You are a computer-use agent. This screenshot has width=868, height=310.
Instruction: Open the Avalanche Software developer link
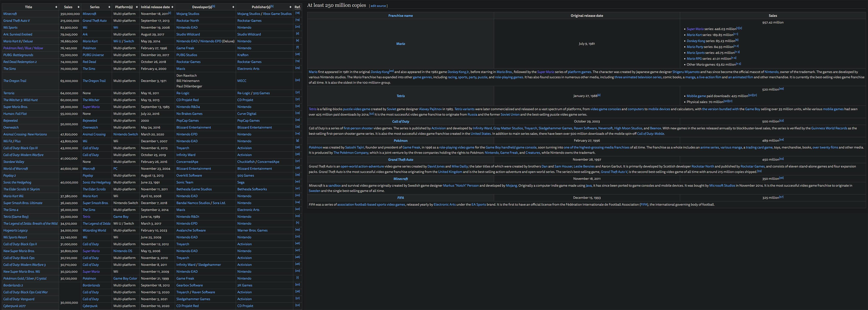(x=191, y=230)
